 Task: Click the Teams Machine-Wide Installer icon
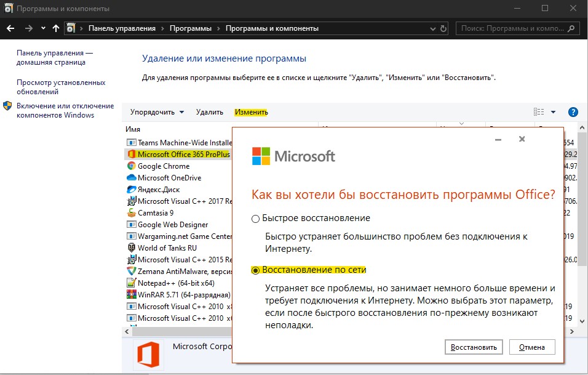131,143
